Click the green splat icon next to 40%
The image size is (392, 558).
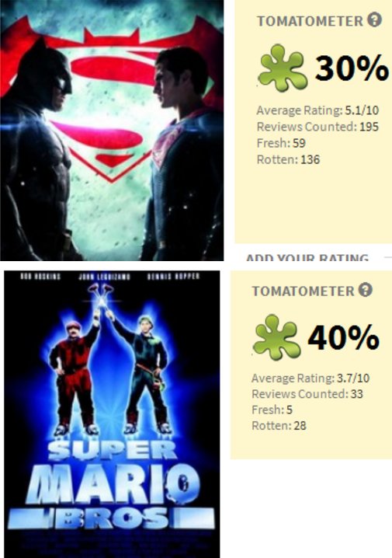point(276,337)
